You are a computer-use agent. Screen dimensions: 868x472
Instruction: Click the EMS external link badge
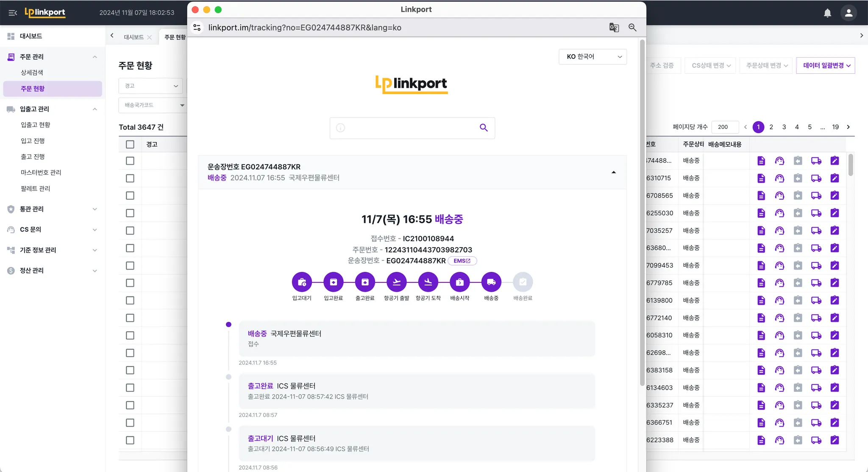click(462, 261)
